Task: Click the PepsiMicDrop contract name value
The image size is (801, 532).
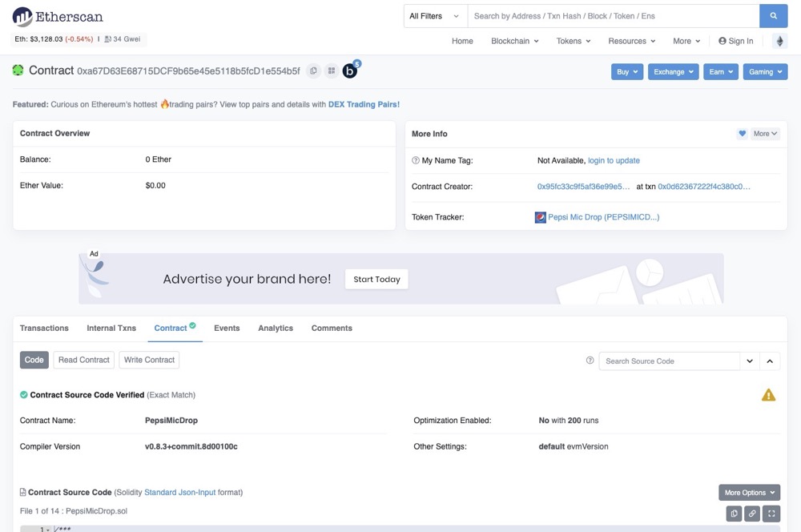Action: click(x=171, y=420)
